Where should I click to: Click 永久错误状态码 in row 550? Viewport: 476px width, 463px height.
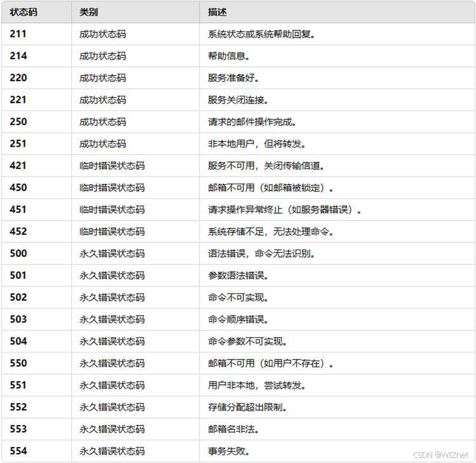click(x=112, y=363)
